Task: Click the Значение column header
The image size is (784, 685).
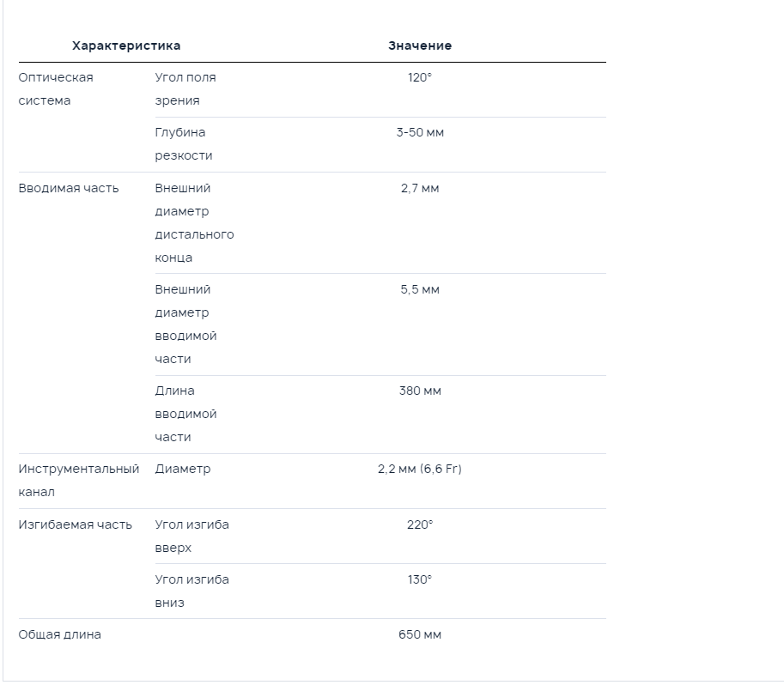Action: (x=420, y=45)
